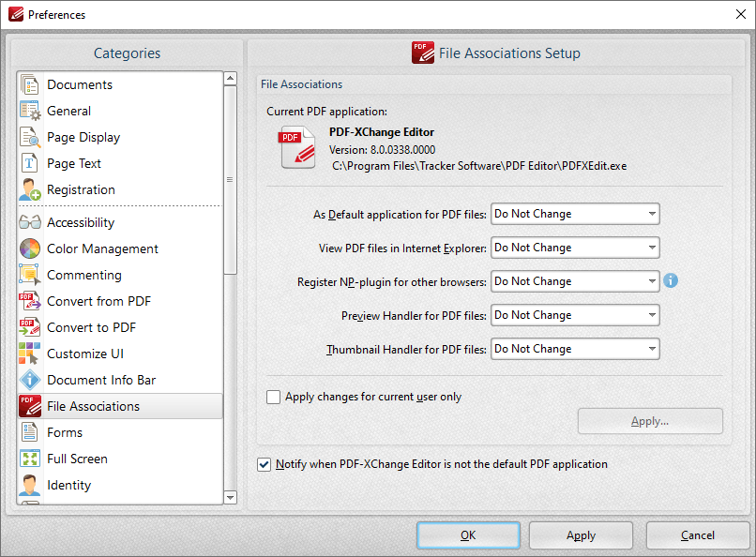Click the categories list scroll down arrow

[231, 497]
